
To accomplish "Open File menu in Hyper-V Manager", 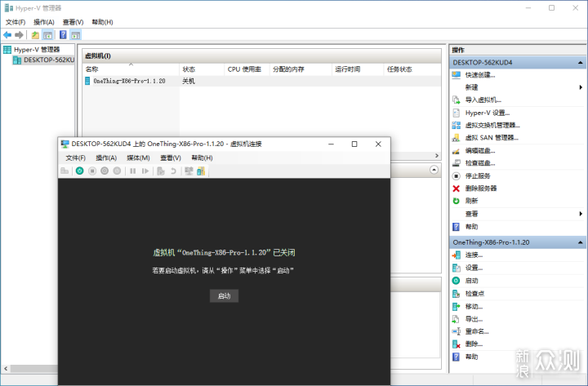I will coord(16,22).
